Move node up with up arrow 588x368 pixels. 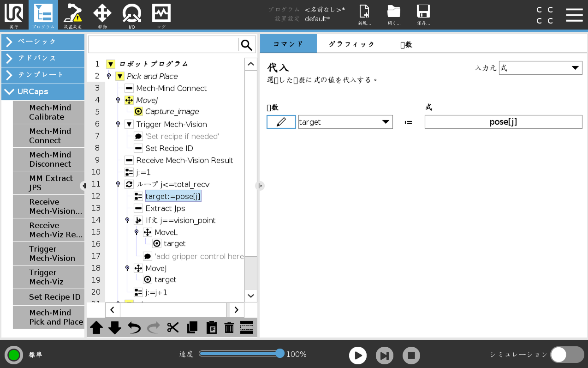pyautogui.click(x=96, y=327)
